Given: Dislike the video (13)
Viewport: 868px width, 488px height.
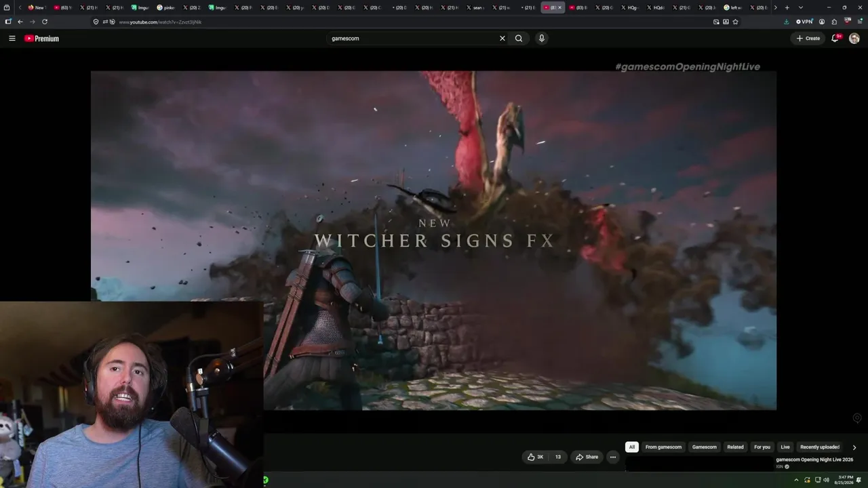Looking at the screenshot, I should 557,457.
